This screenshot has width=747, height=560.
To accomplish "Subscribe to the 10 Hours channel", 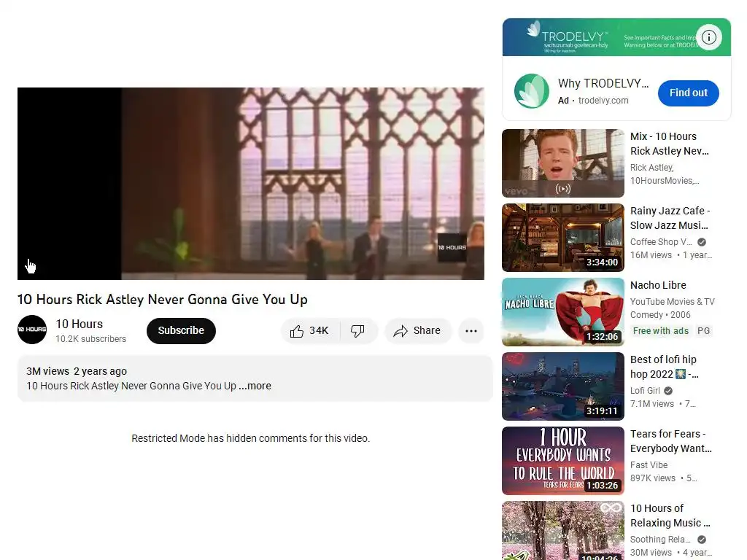I will (x=181, y=331).
